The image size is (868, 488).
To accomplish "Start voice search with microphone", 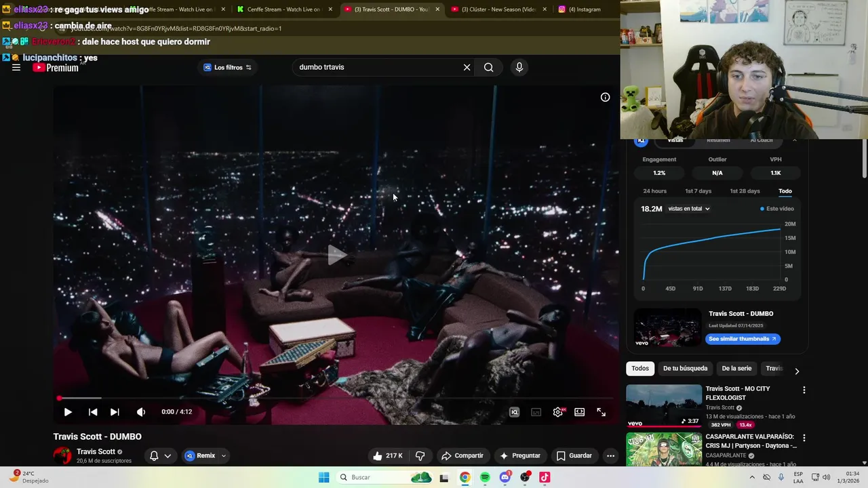I will tap(519, 67).
